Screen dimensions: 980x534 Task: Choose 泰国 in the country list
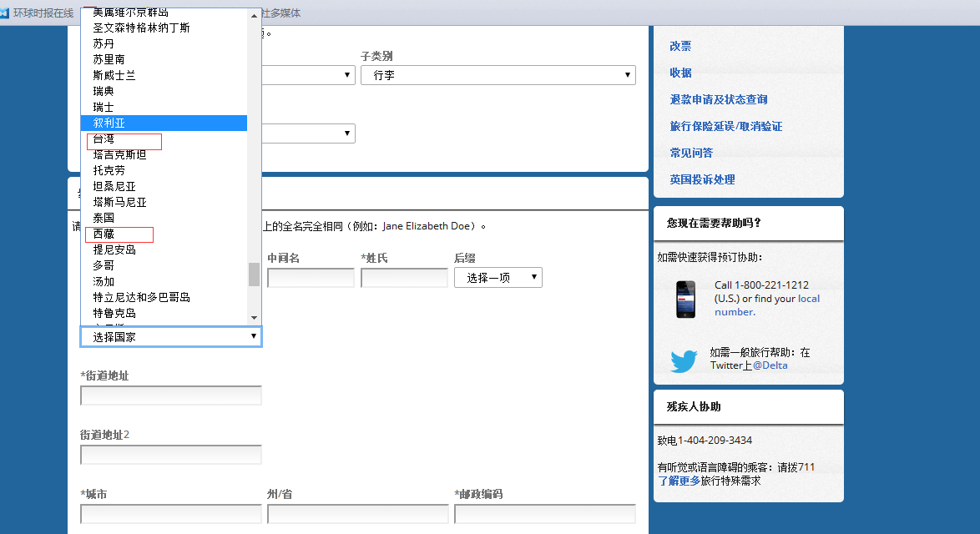[x=104, y=218]
